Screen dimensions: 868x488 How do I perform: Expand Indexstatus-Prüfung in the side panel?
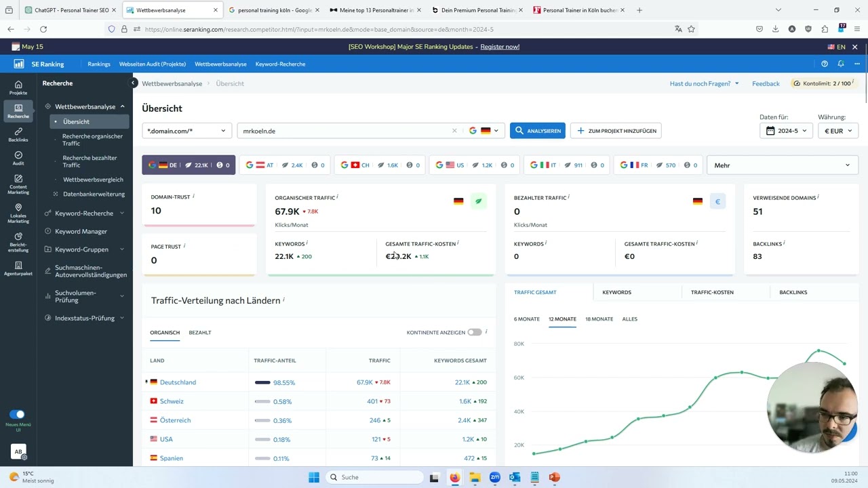tap(122, 318)
